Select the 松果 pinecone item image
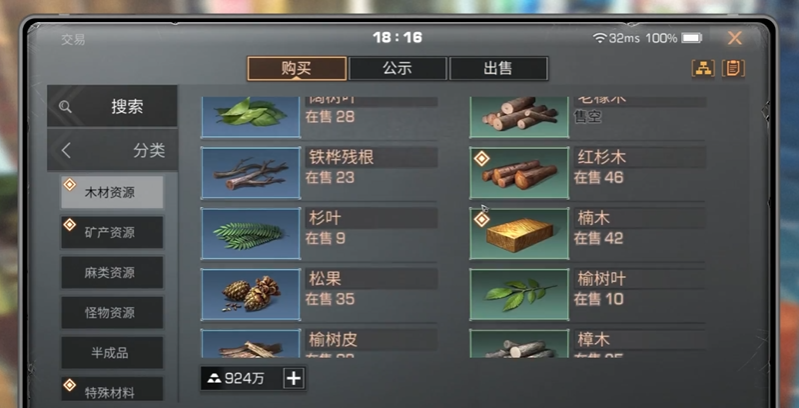799x408 pixels. (x=251, y=294)
